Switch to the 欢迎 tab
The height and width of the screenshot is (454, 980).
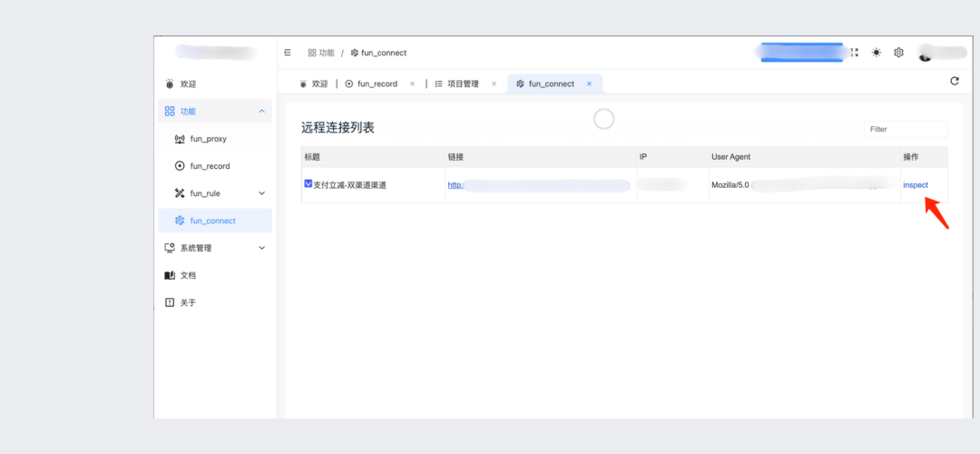pos(319,84)
